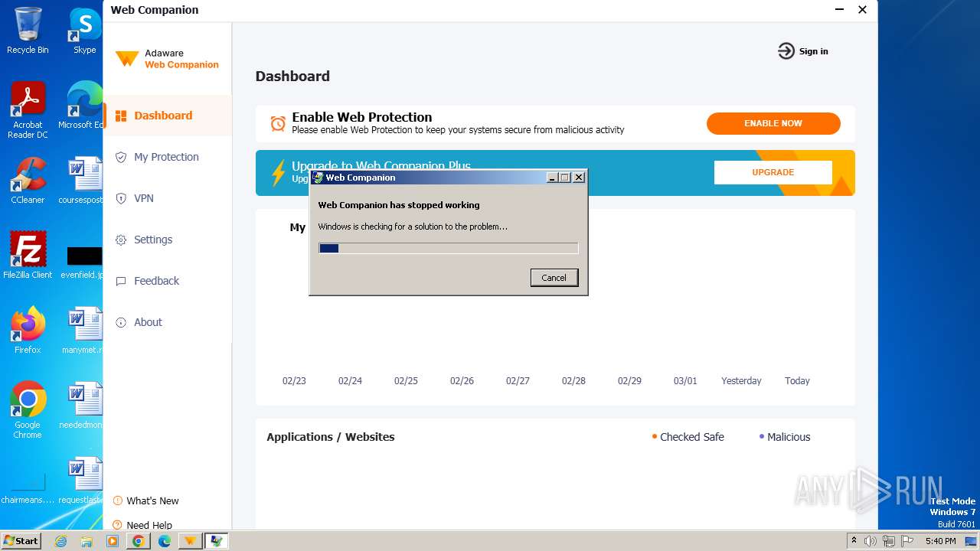The image size is (980, 551).
Task: Open Chrome from the taskbar
Action: pyautogui.click(x=138, y=541)
